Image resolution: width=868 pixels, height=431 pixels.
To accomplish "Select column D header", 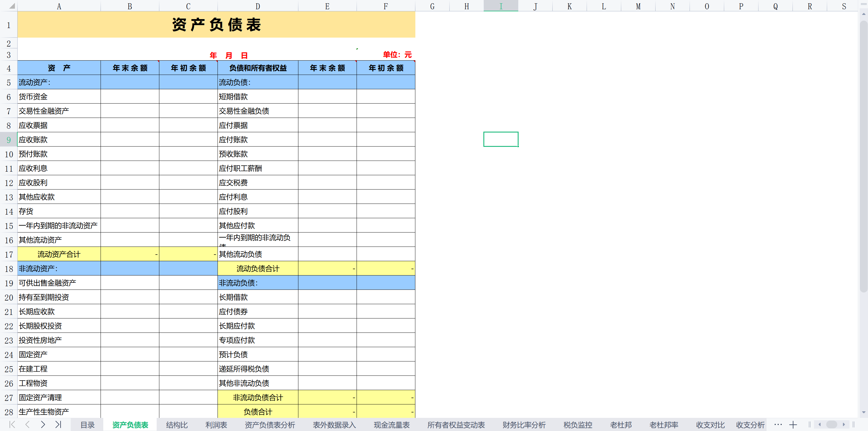I will click(x=258, y=6).
